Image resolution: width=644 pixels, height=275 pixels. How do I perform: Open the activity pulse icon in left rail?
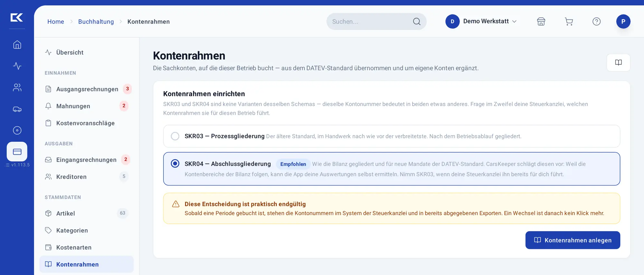click(17, 66)
